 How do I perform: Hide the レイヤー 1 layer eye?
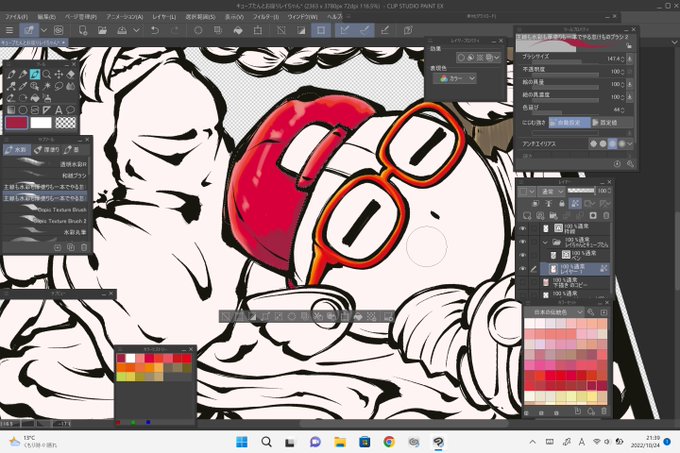pyautogui.click(x=523, y=269)
